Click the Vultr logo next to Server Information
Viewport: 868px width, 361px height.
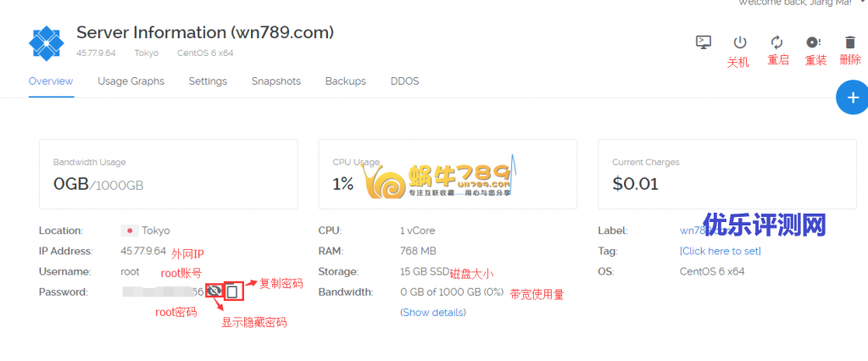pos(47,42)
